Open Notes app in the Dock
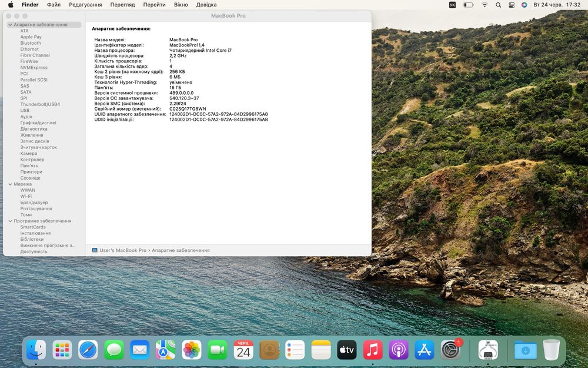The height and width of the screenshot is (368, 588). click(321, 350)
